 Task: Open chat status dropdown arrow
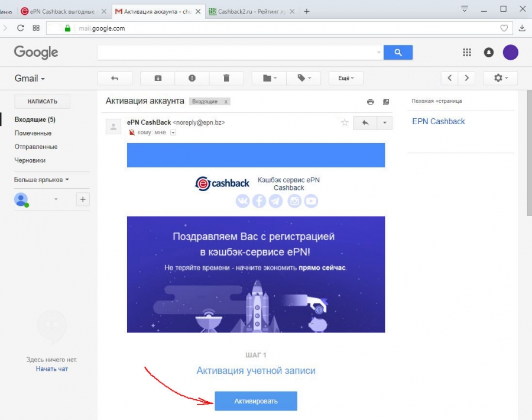click(56, 199)
